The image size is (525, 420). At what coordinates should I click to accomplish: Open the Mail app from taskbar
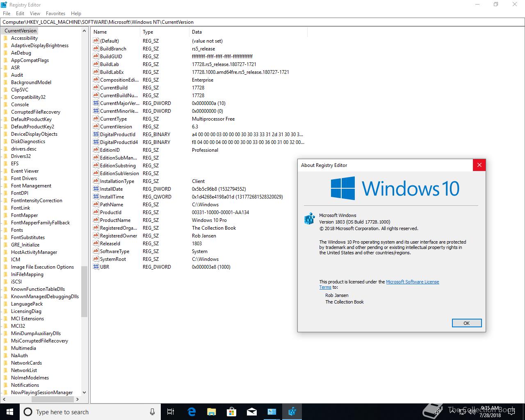click(x=252, y=412)
